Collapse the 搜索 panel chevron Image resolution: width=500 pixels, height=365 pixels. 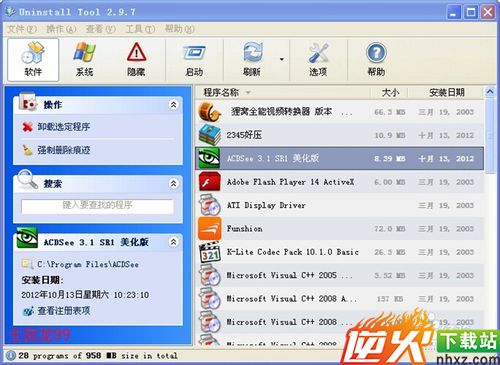[x=173, y=183]
